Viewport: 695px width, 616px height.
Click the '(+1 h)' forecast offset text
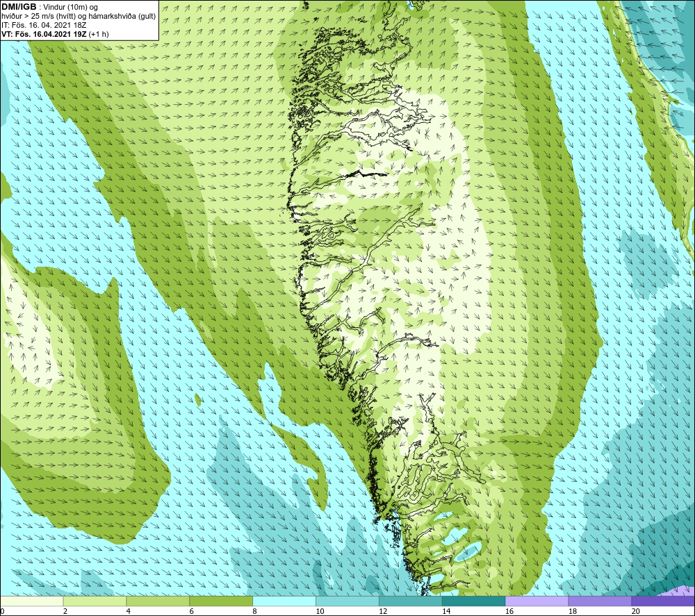pyautogui.click(x=99, y=34)
